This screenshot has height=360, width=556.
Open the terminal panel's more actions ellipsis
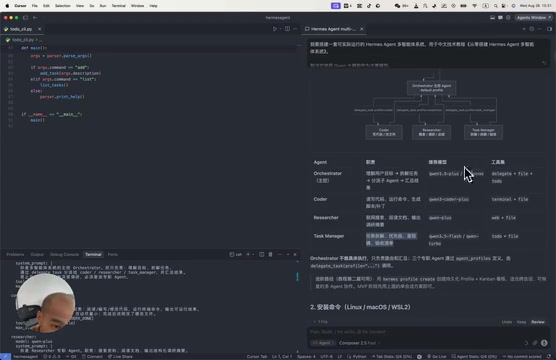point(279,254)
